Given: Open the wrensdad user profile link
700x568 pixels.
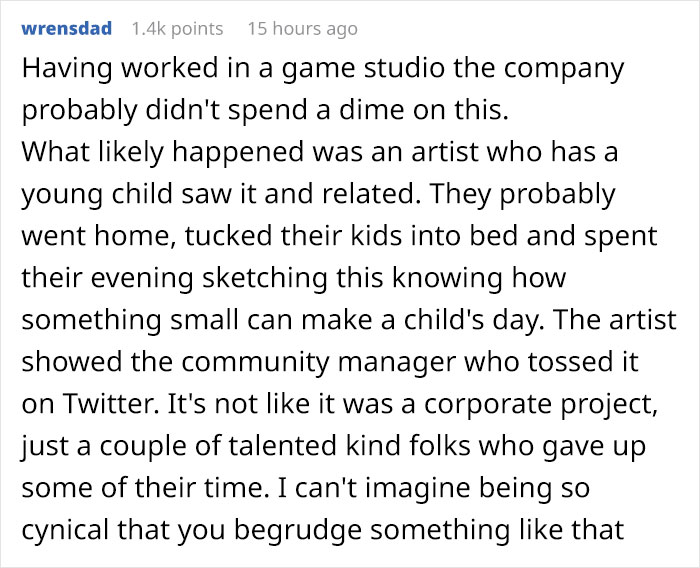Looking at the screenshot, I should (66, 29).
